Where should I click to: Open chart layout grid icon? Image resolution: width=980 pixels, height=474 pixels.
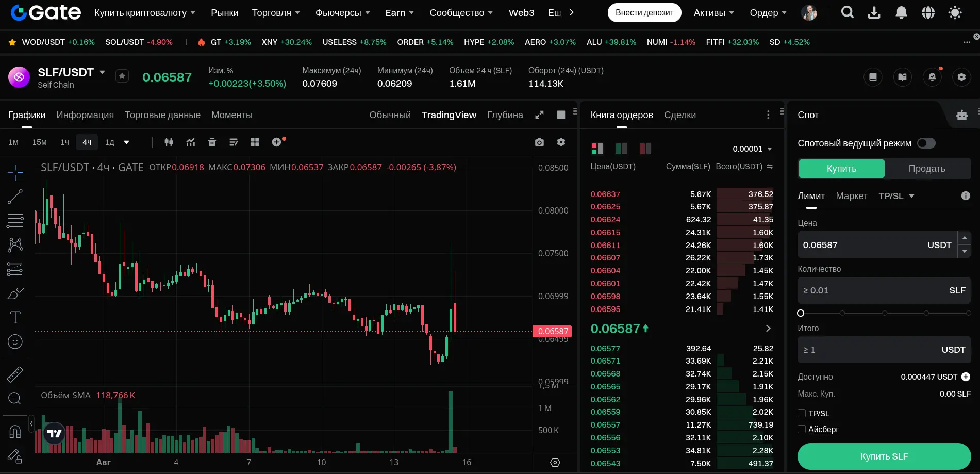255,142
